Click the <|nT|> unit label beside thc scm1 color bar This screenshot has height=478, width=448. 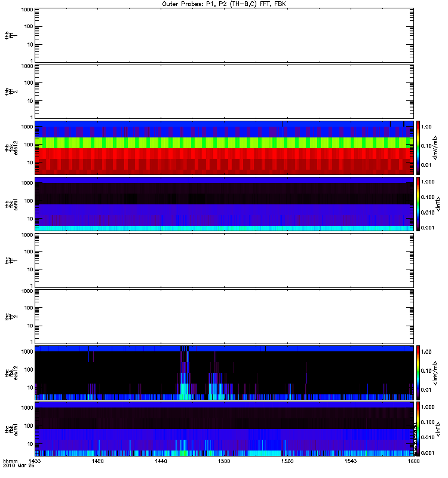point(438,429)
